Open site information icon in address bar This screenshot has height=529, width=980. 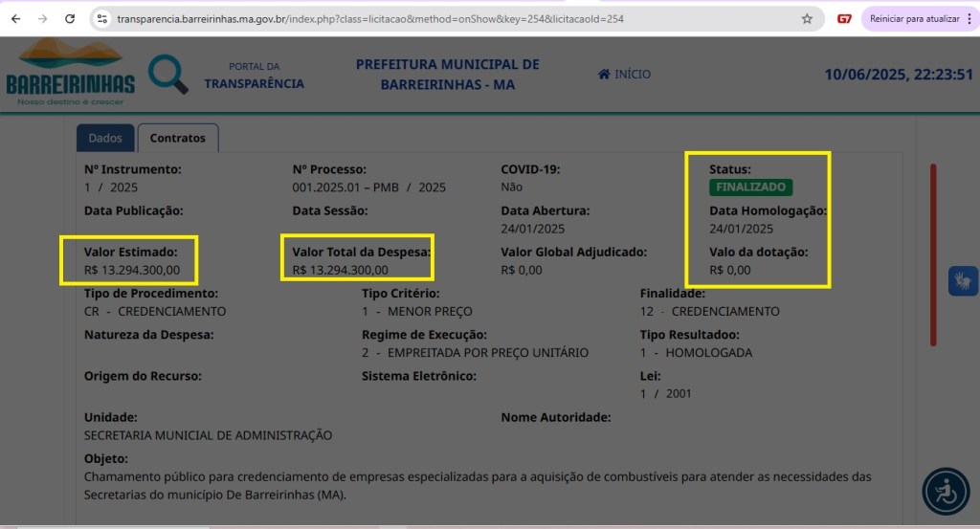click(103, 19)
